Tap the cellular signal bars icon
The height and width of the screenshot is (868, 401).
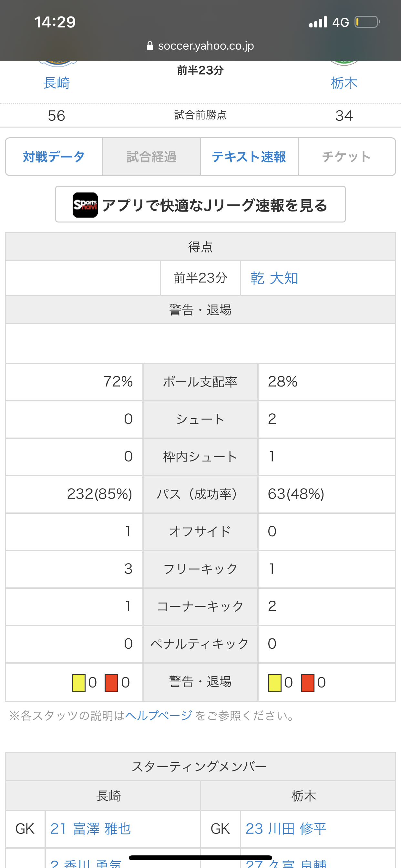pyautogui.click(x=318, y=22)
